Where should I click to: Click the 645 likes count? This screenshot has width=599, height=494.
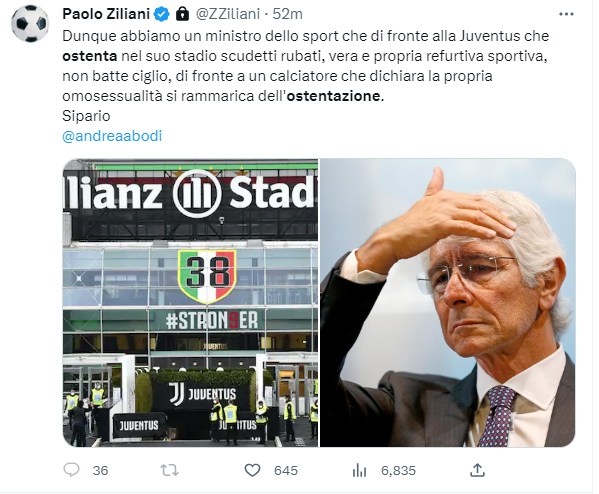(286, 470)
